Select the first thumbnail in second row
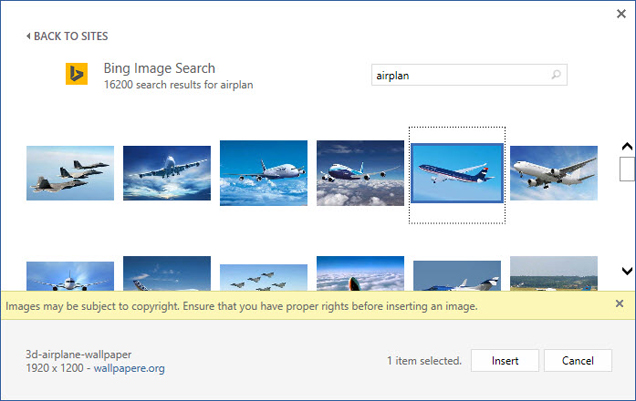The width and height of the screenshot is (636, 401). click(x=70, y=275)
